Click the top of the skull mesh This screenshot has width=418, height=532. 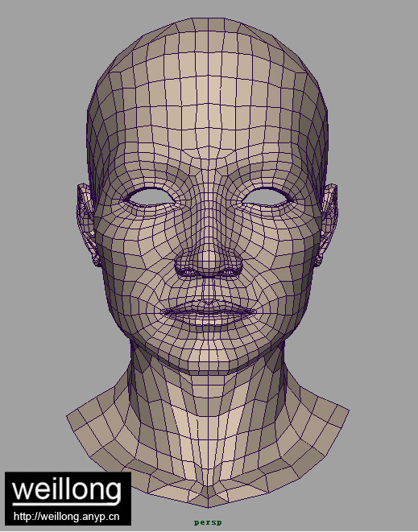(208, 24)
